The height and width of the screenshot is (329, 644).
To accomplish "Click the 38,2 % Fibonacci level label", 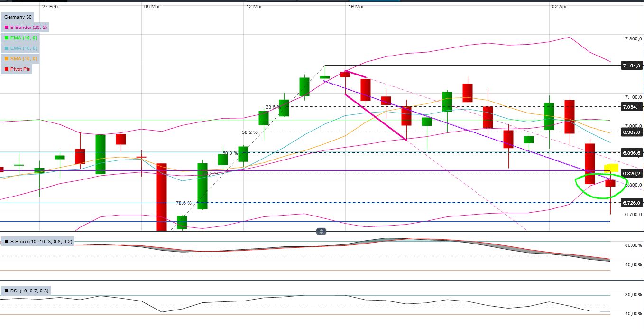I will (x=249, y=132).
